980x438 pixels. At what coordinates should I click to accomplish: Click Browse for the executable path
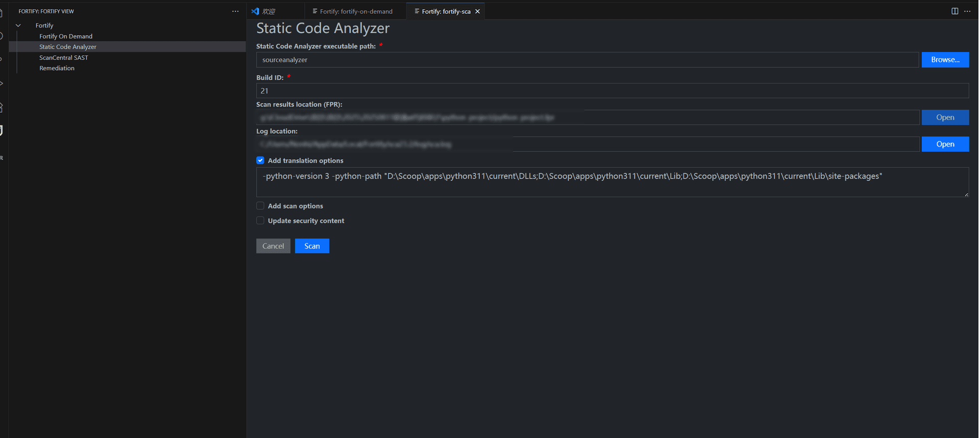945,60
